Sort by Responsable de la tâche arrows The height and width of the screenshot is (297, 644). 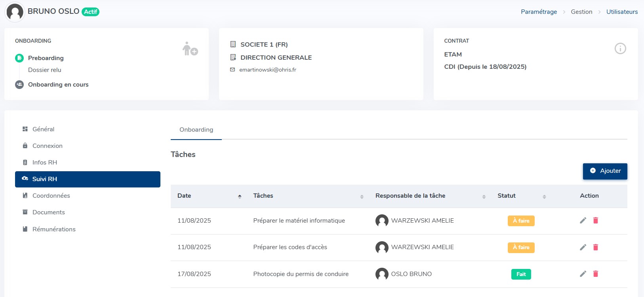(x=484, y=197)
